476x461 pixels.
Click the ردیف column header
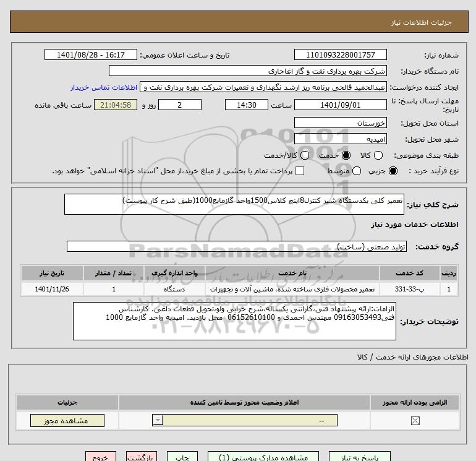[x=449, y=273]
